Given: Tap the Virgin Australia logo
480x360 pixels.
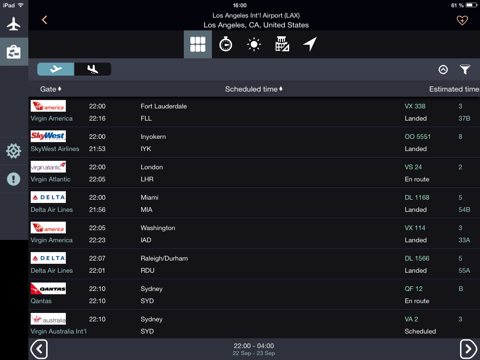Looking at the screenshot, I should click(48, 319).
